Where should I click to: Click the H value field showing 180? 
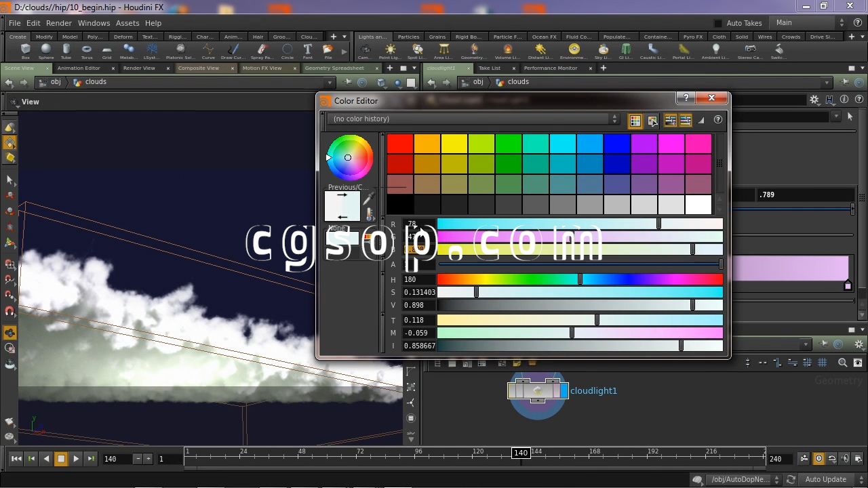click(419, 279)
